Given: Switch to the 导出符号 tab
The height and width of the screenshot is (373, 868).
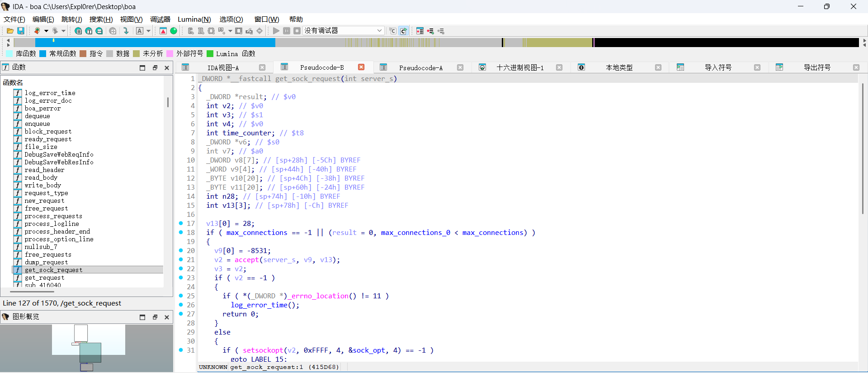Looking at the screenshot, I should [x=817, y=67].
